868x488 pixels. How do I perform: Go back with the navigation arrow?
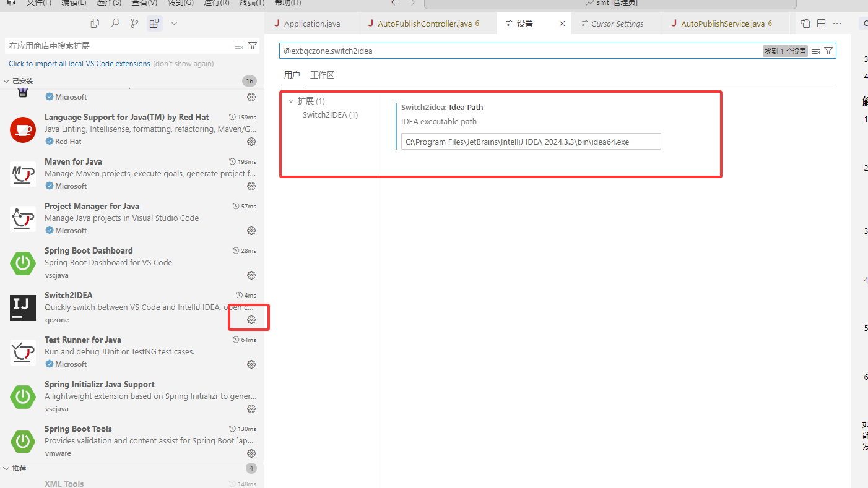[395, 2]
